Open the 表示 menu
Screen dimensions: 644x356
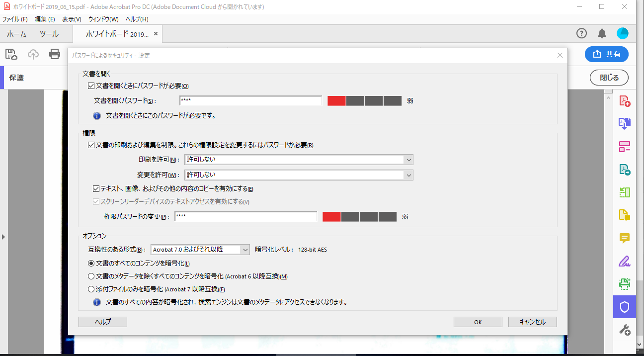(72, 19)
